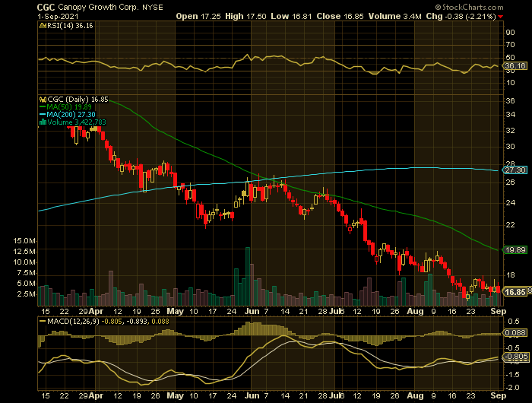
Task: Click the Low 16.81 value
Action: point(291,16)
